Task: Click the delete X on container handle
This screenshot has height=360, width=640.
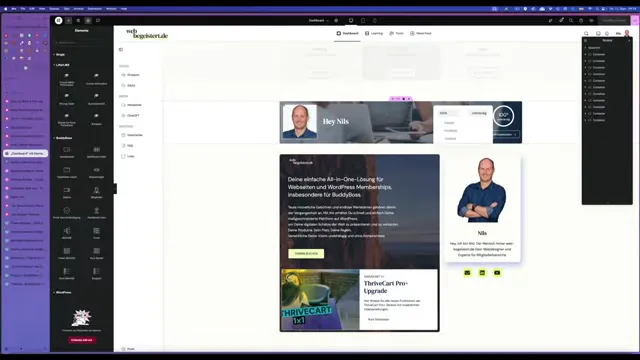Action: [409, 99]
